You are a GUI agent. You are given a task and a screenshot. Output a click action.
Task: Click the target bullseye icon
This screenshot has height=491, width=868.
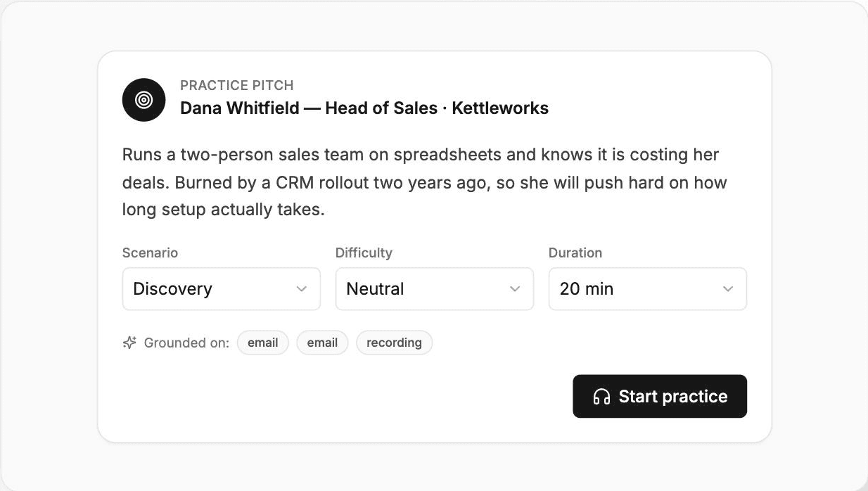coord(143,100)
